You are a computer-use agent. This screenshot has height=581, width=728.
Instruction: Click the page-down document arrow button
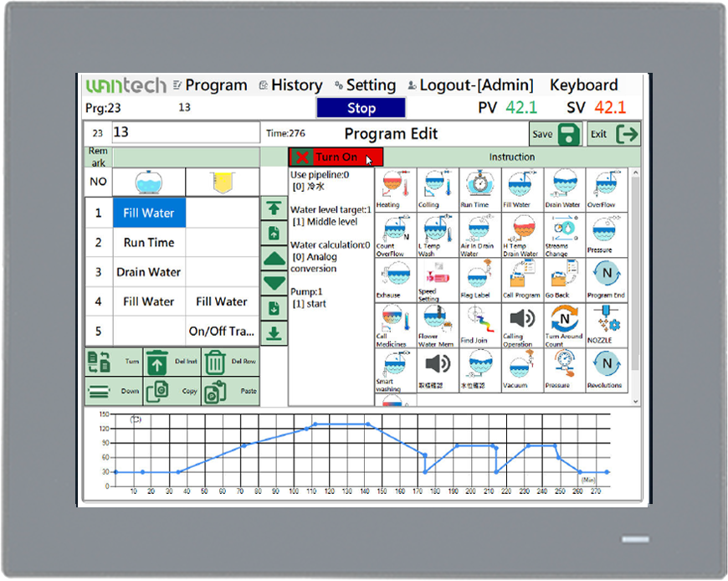click(274, 308)
